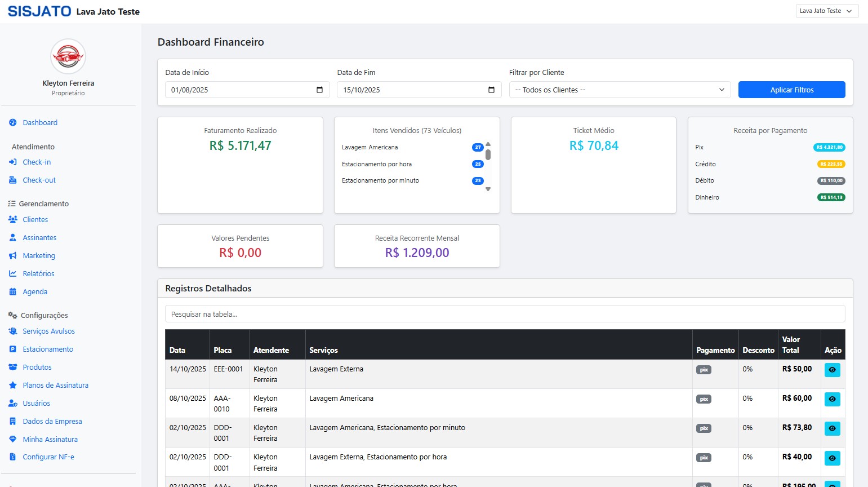Image resolution: width=868 pixels, height=487 pixels.
Task: Click eye button for the R$ 60,00 record
Action: [832, 399]
